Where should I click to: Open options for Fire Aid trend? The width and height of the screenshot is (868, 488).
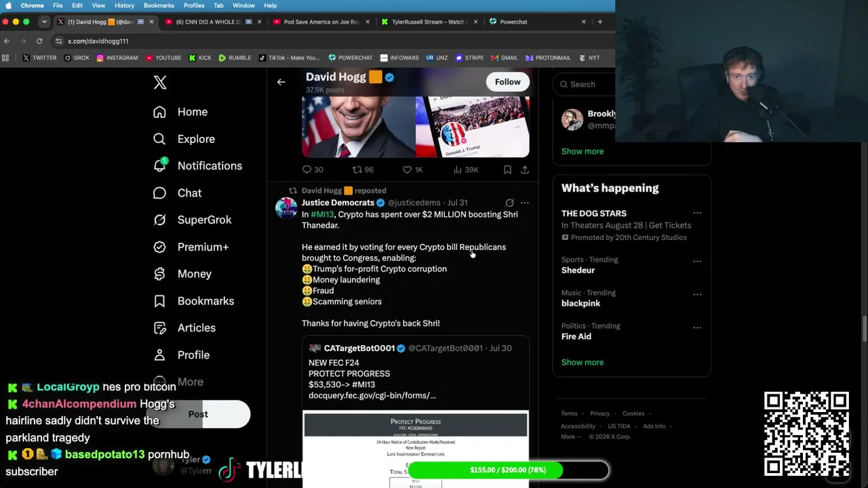(x=697, y=327)
